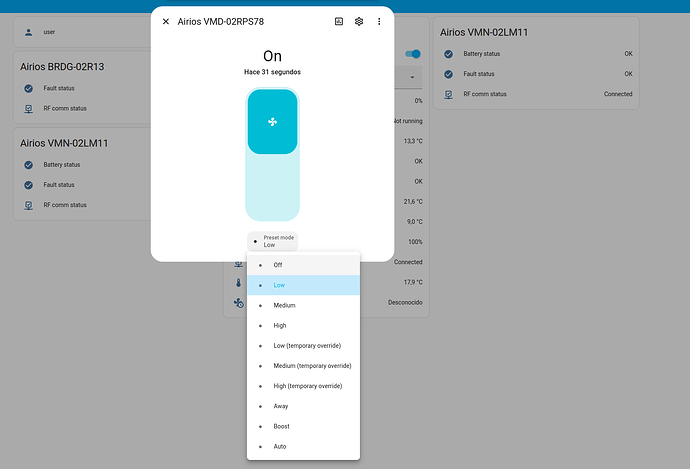The image size is (690, 469).
Task: Click the 21,6 °C temperature value
Action: [x=413, y=202]
